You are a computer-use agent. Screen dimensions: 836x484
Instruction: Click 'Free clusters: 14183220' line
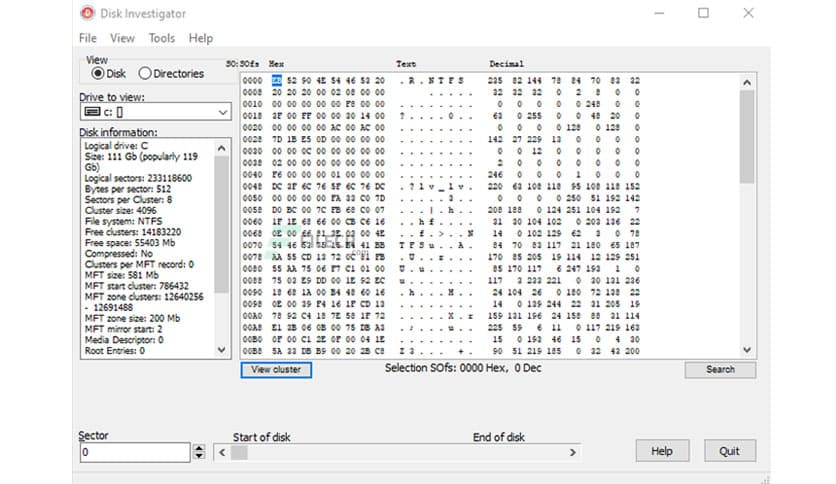133,232
